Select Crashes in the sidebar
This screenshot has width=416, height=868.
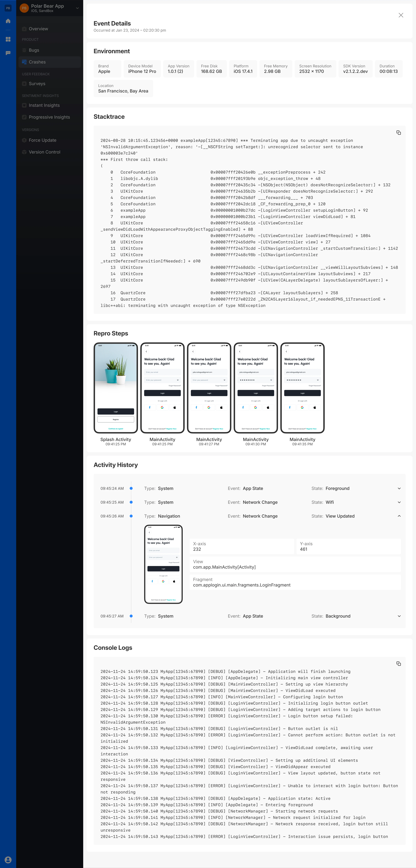tap(50, 62)
